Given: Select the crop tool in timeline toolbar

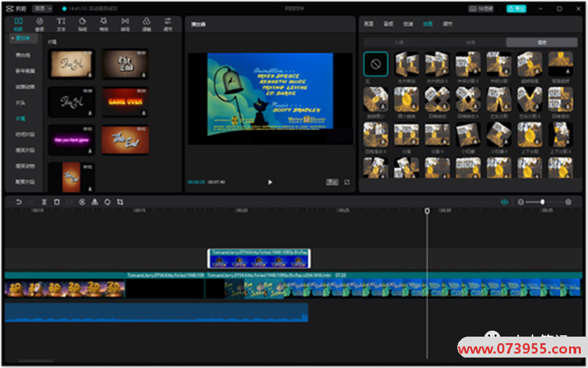Looking at the screenshot, I should (120, 202).
